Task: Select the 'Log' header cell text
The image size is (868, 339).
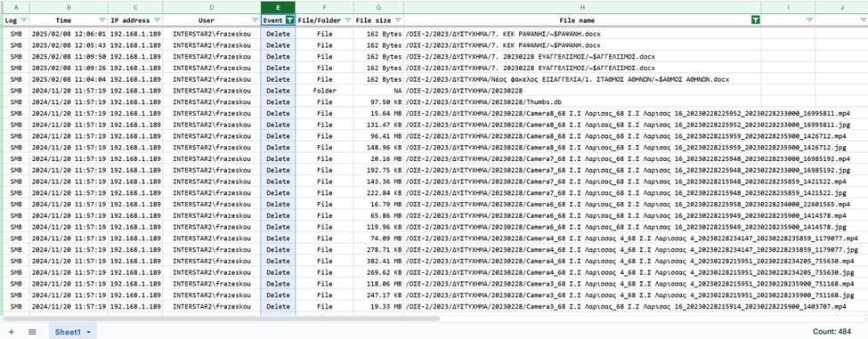Action: pos(11,20)
